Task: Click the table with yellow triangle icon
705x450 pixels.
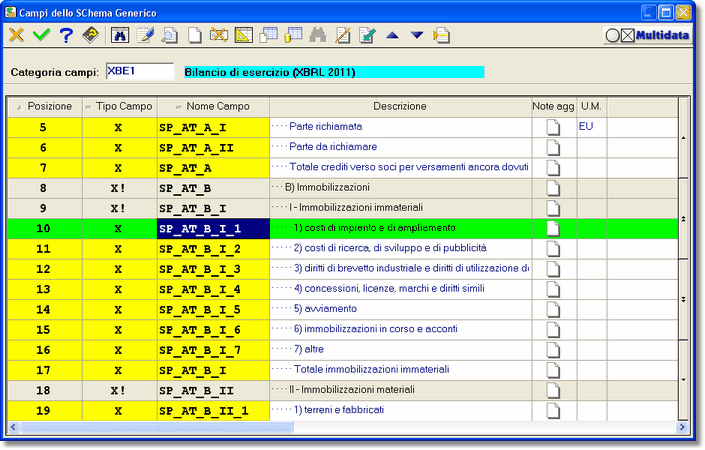Action: [244, 35]
